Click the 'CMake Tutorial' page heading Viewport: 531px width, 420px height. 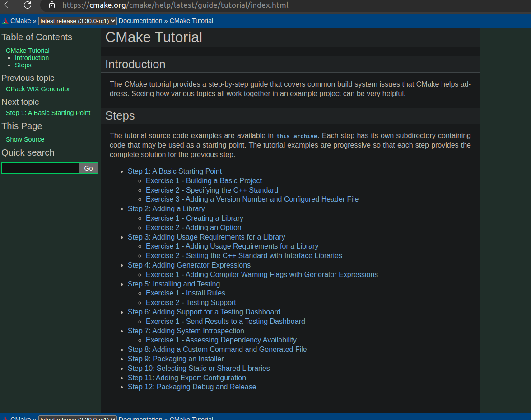coord(154,37)
